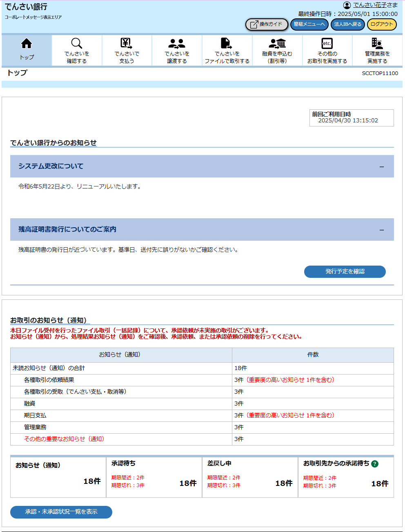This screenshot has height=532, width=405.
Task: Open その他のお取引を実施する etc. icon
Action: coord(327,43)
